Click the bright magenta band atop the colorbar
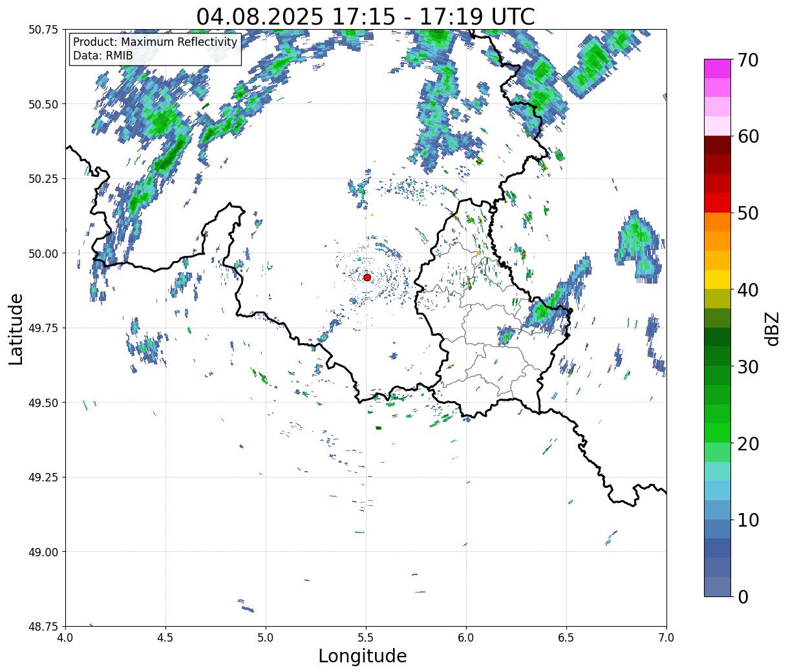This screenshot has height=672, width=788. click(718, 68)
